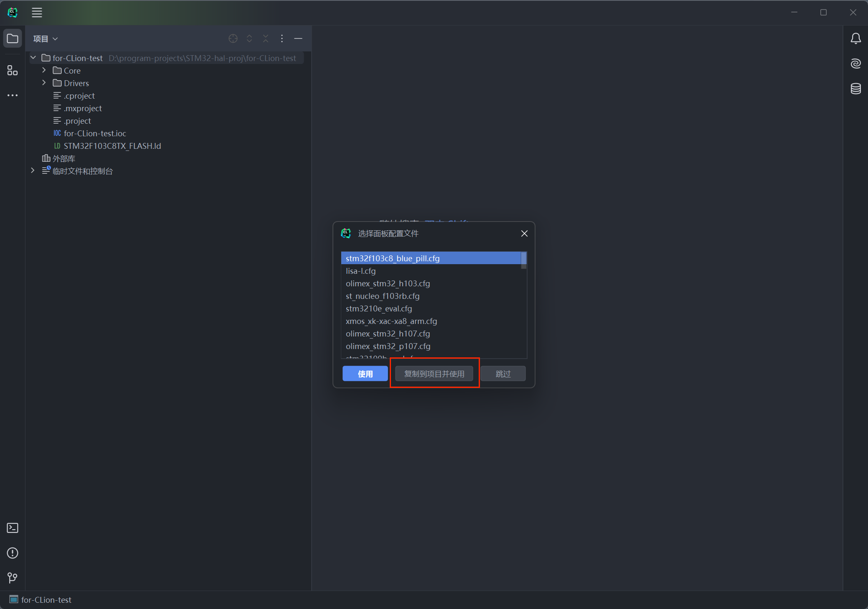Select 外部库 node
This screenshot has width=868, height=609.
pyautogui.click(x=58, y=158)
